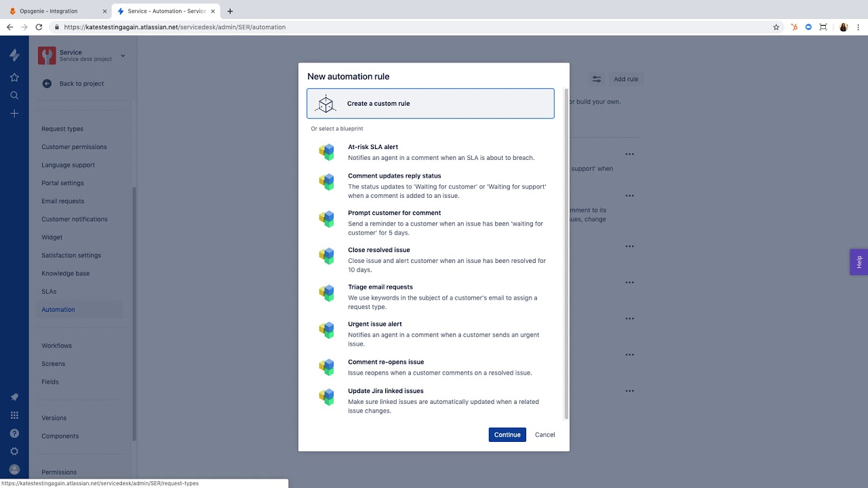Click the Service project avatar icon
868x488 pixels.
tap(47, 56)
